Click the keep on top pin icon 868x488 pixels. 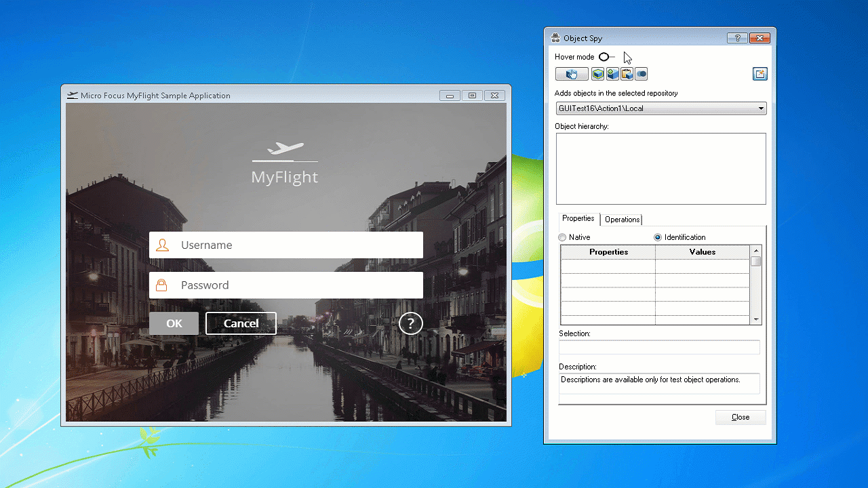759,74
